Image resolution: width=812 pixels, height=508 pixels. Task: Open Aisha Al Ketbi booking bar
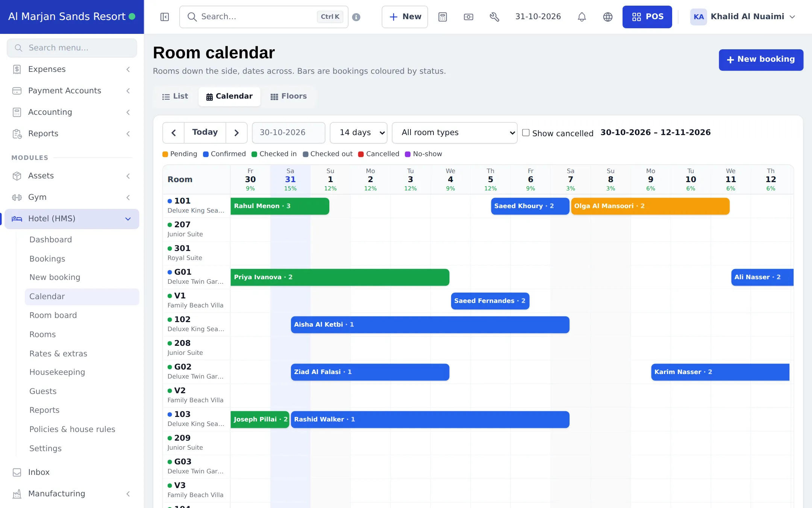[430, 325]
